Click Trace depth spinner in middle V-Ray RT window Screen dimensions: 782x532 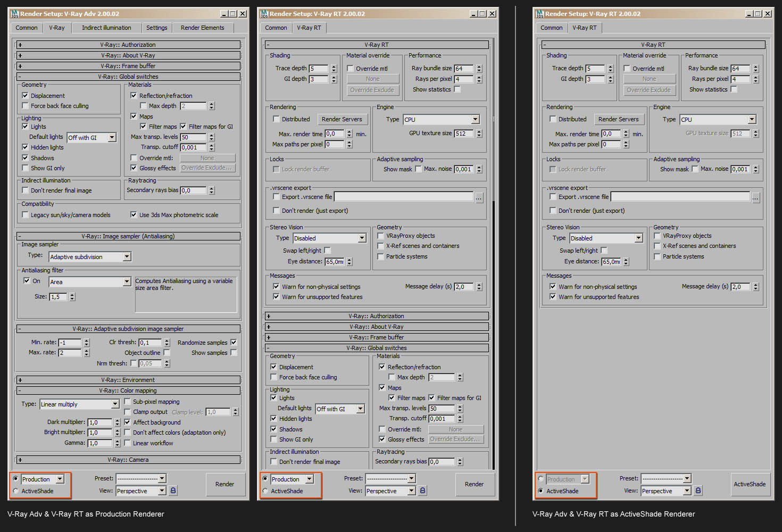334,69
